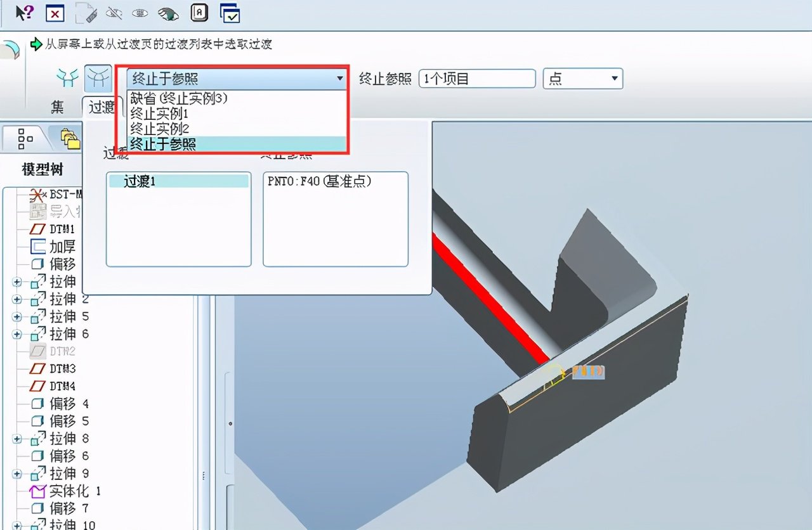Switch to the folder browser tab
Viewport: 812px width, 530px height.
coord(70,138)
